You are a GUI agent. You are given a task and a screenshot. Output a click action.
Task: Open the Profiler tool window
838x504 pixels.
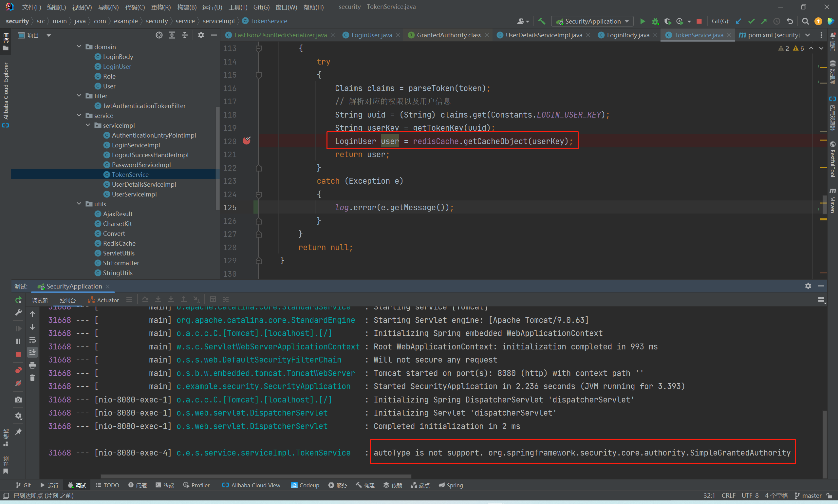(x=196, y=485)
